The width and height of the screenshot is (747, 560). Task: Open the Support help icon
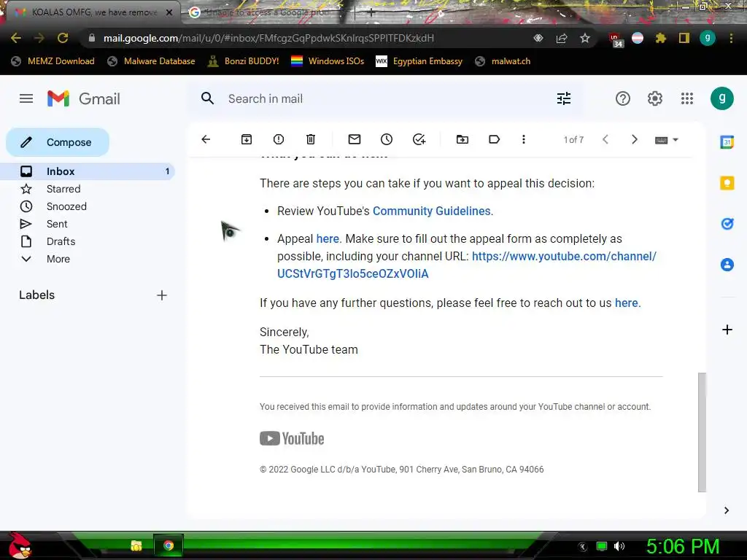(623, 98)
